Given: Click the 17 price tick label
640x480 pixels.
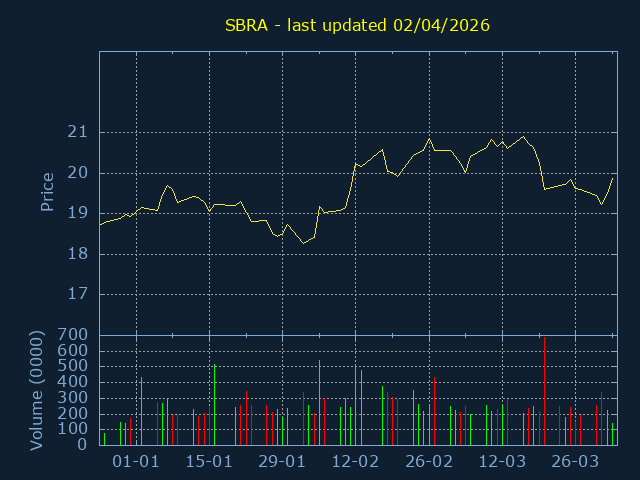Looking at the screenshot, I should point(78,295).
